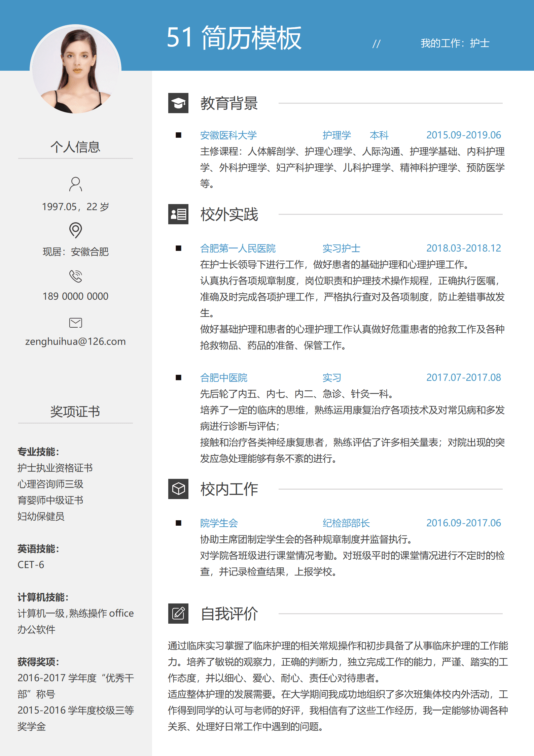Click the role 纪检部部长
This screenshot has width=534, height=756.
click(346, 523)
